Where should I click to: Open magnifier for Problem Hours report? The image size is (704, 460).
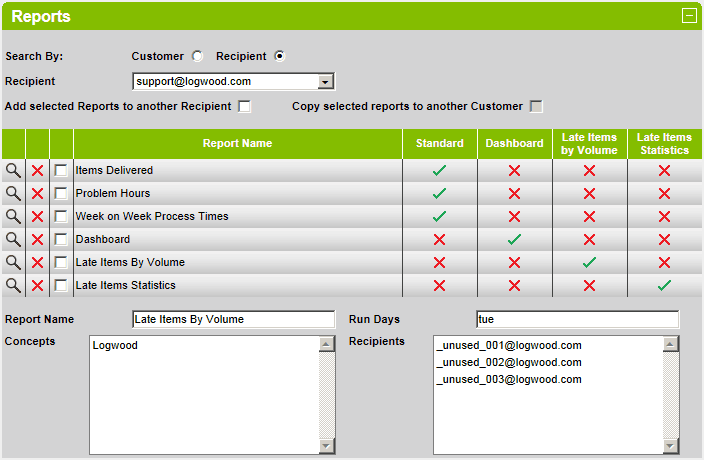(13, 193)
